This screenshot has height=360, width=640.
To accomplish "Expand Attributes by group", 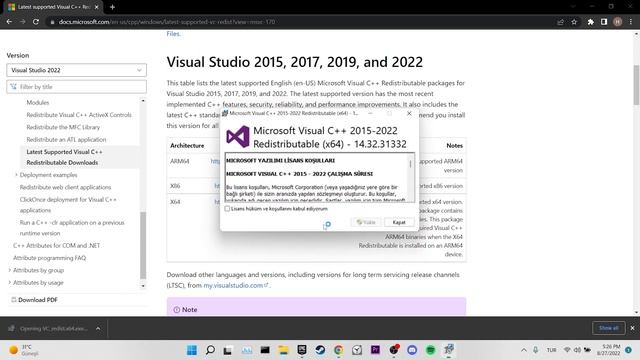I will (x=10, y=270).
